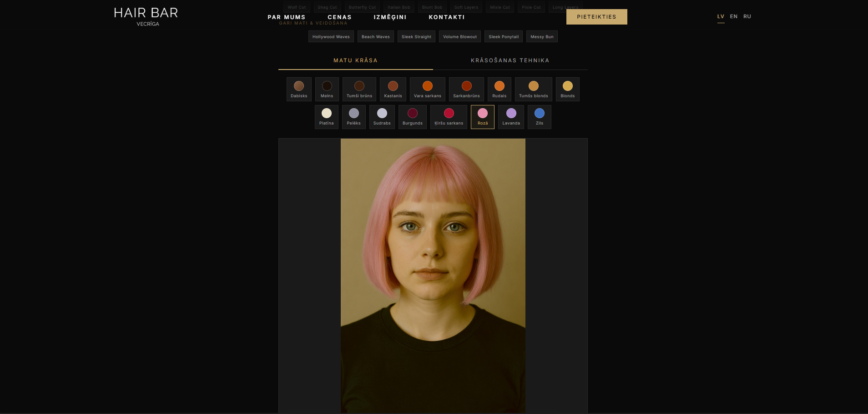
Task: Choose Ķiršu sarkans hair color
Action: (449, 117)
